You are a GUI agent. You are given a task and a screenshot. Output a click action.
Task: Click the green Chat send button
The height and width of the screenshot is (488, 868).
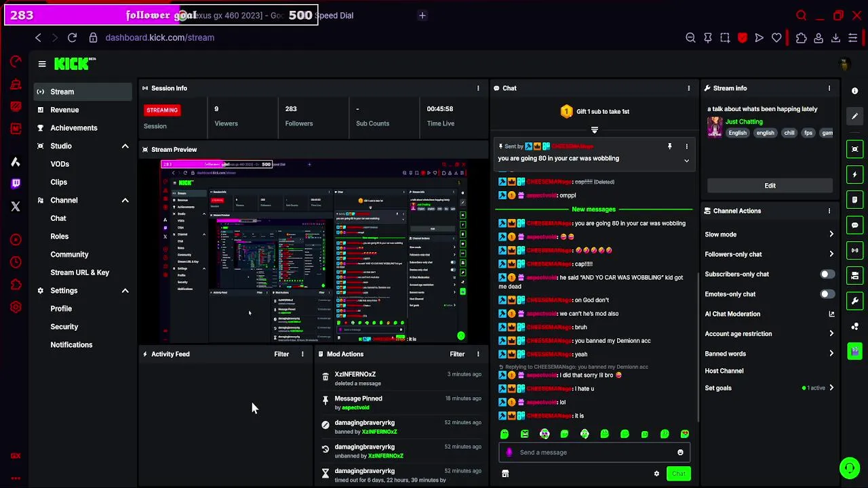[678, 474]
